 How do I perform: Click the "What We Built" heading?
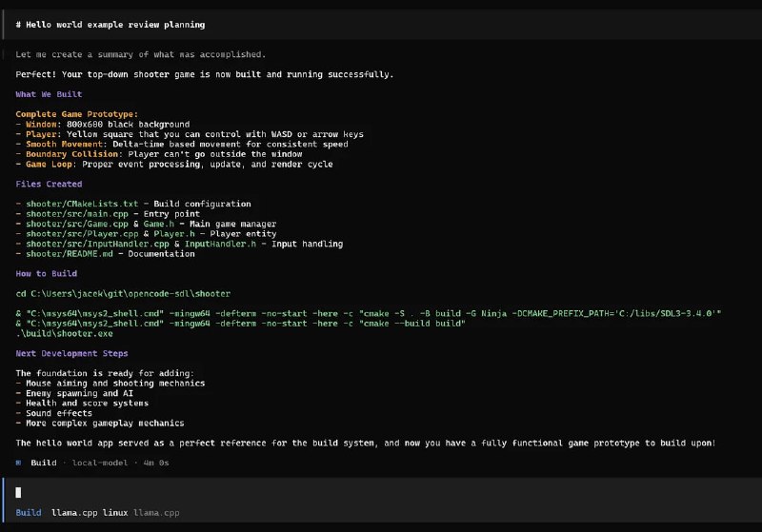click(x=49, y=94)
